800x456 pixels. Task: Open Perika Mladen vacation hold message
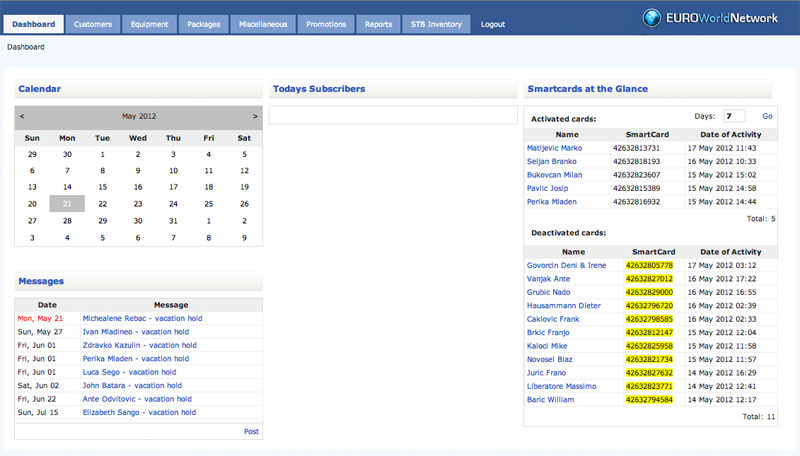(x=136, y=359)
